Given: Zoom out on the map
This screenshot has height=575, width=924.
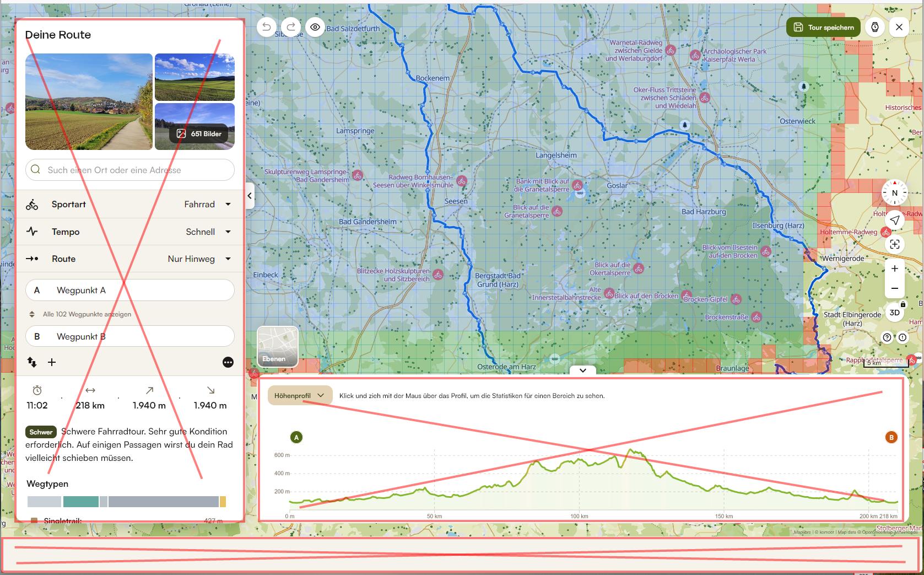Looking at the screenshot, I should coord(894,288).
